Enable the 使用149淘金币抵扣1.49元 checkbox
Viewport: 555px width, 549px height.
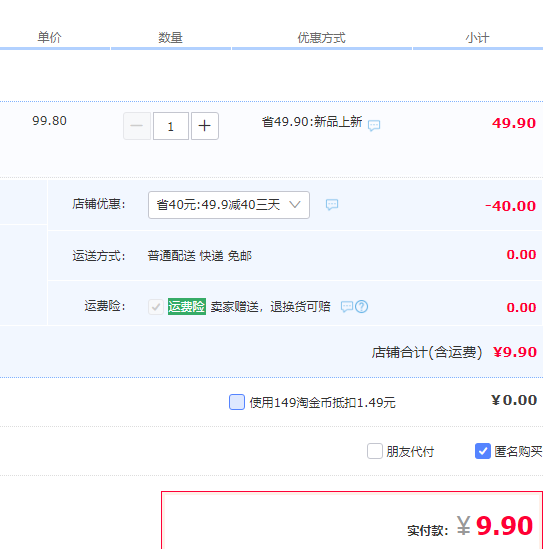pyautogui.click(x=237, y=402)
